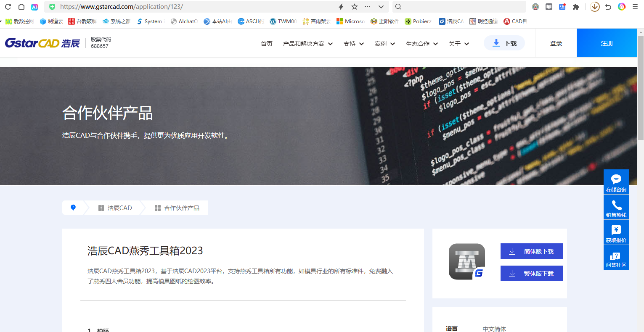Click the translate extension icon

tap(562, 7)
